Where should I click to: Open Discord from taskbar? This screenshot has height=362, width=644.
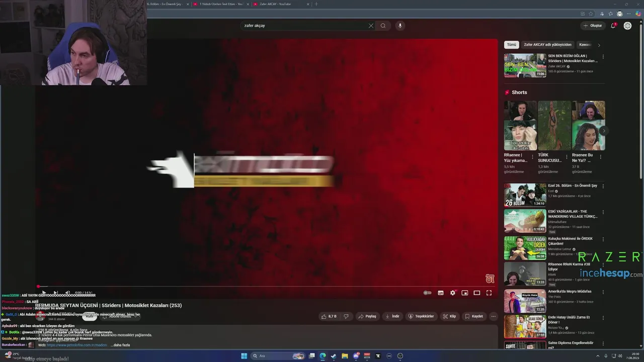pos(356,356)
